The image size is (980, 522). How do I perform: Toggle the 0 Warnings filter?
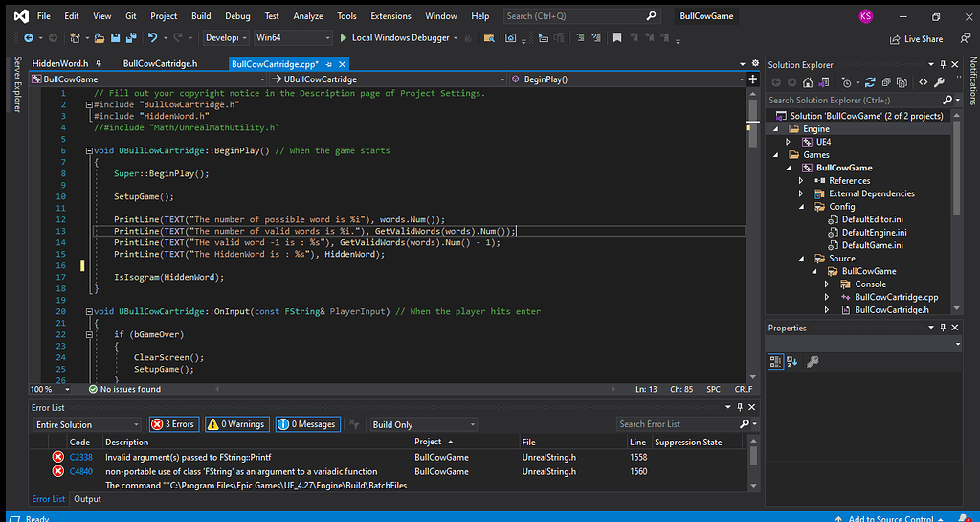pyautogui.click(x=235, y=424)
